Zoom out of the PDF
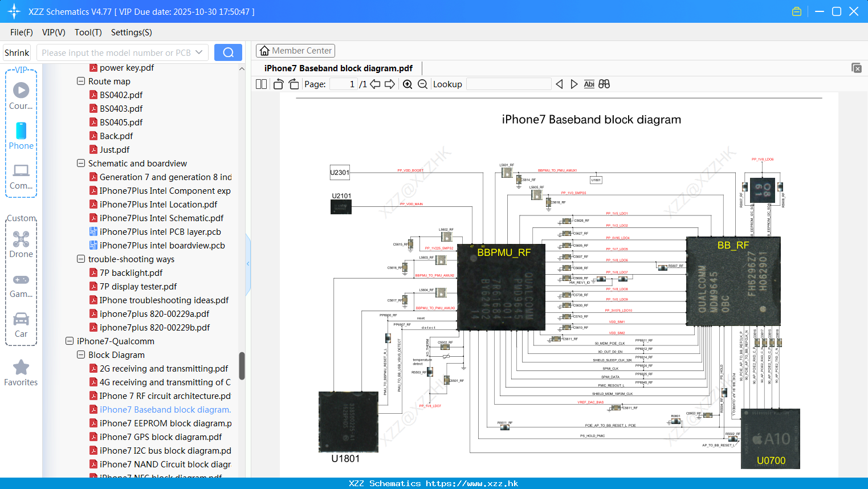868x489 pixels. (x=422, y=84)
